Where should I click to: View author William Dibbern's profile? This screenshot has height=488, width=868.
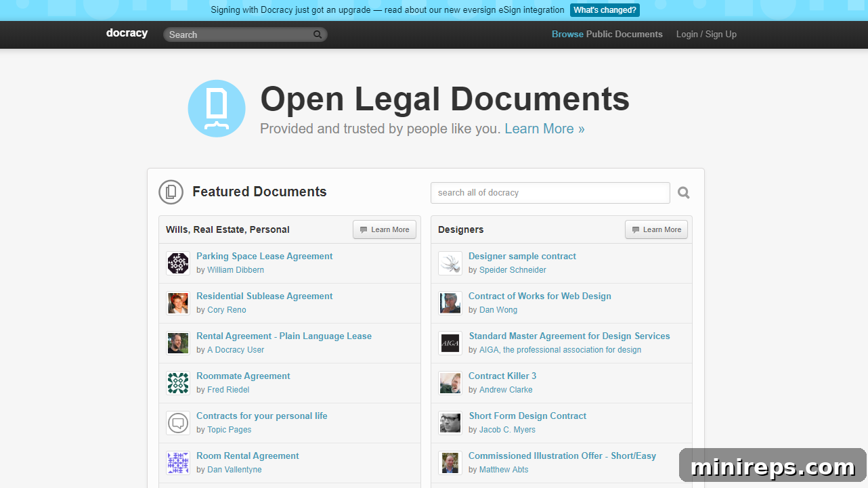pos(236,269)
